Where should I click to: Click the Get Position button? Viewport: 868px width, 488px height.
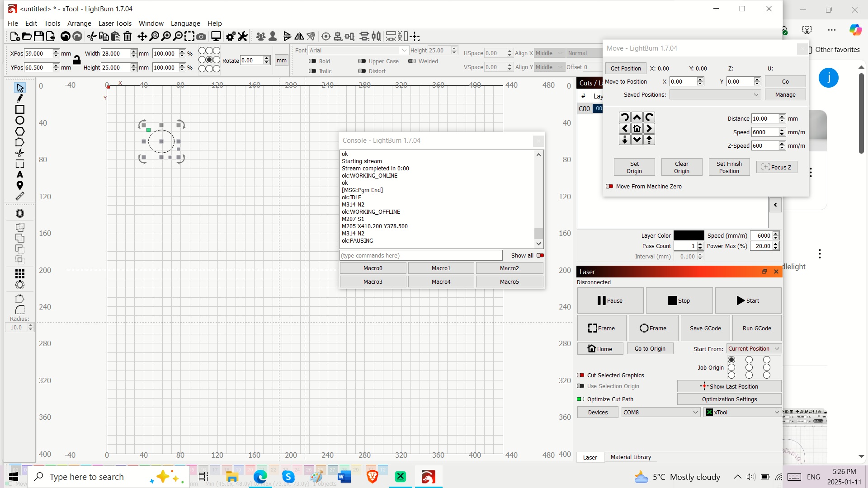point(626,69)
